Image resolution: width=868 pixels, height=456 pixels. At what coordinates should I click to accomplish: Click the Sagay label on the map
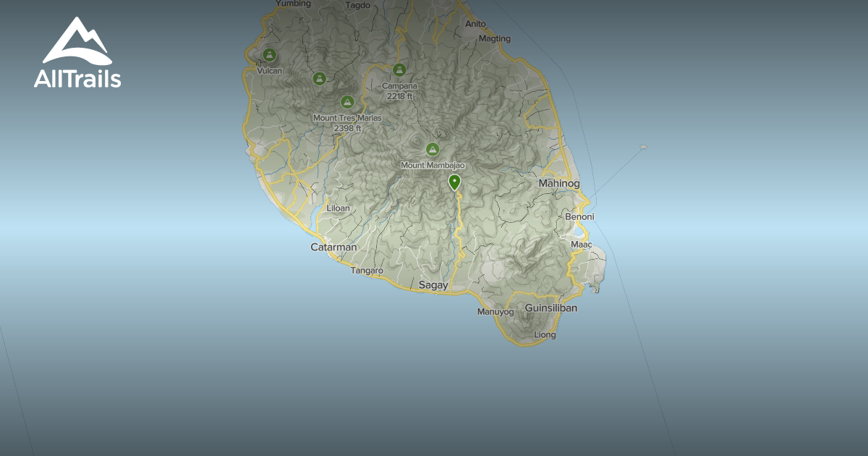tap(435, 285)
